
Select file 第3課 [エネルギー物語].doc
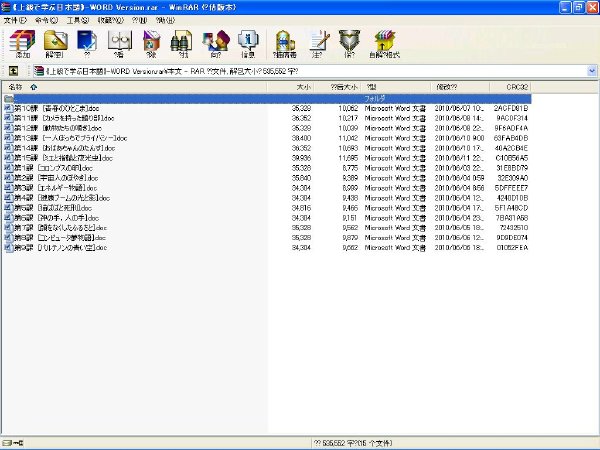tap(267, 188)
